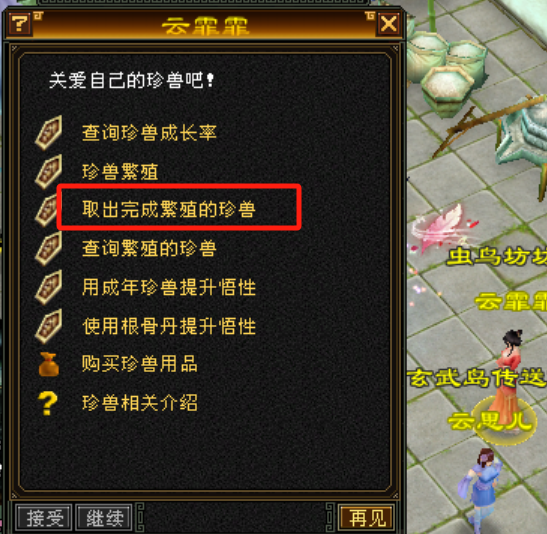The image size is (547, 534).
Task: Select 珍兽繁殖 dialog option
Action: coord(120,172)
